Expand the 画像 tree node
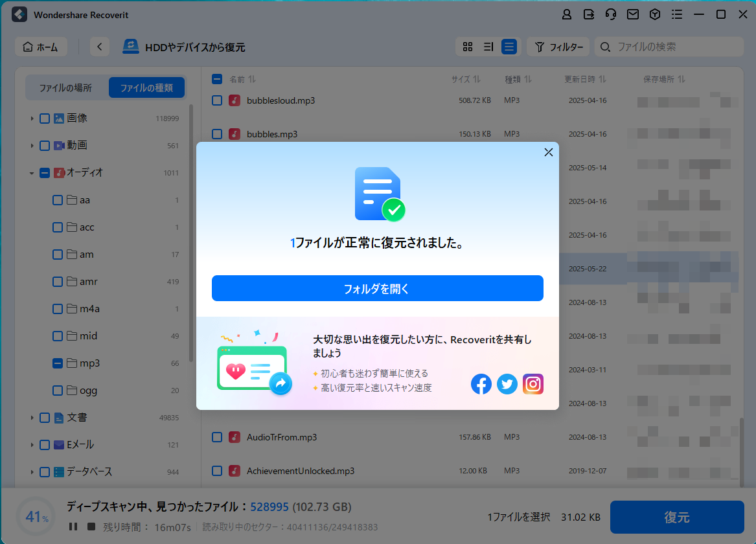 [x=32, y=118]
